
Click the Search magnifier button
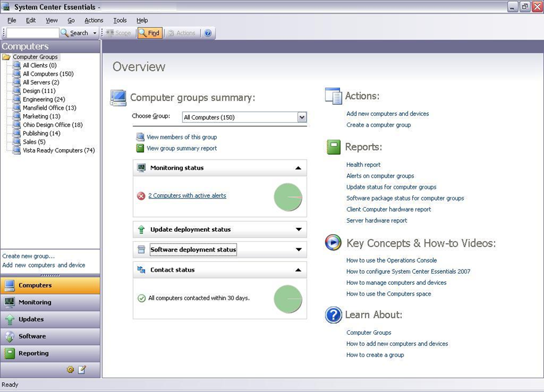tap(75, 33)
